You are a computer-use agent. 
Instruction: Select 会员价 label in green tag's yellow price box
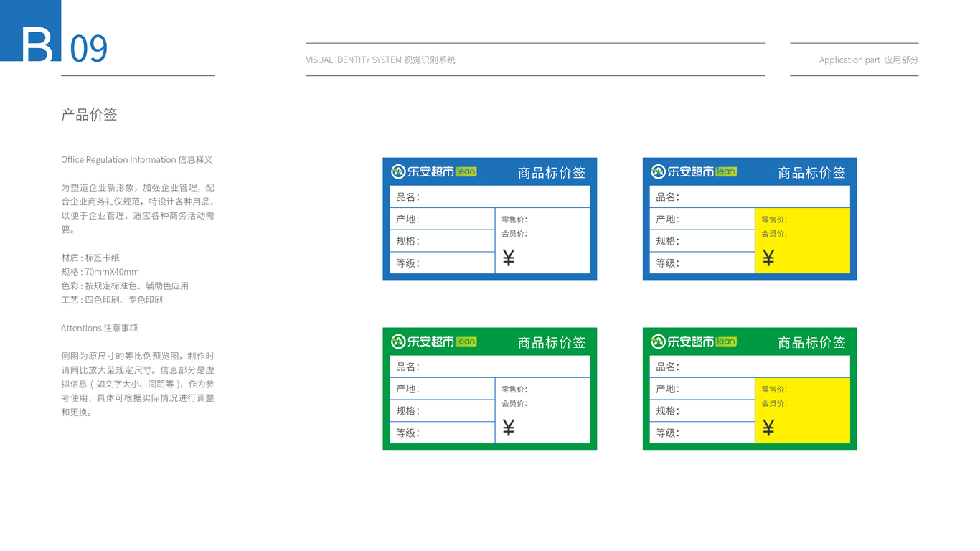pyautogui.click(x=773, y=404)
